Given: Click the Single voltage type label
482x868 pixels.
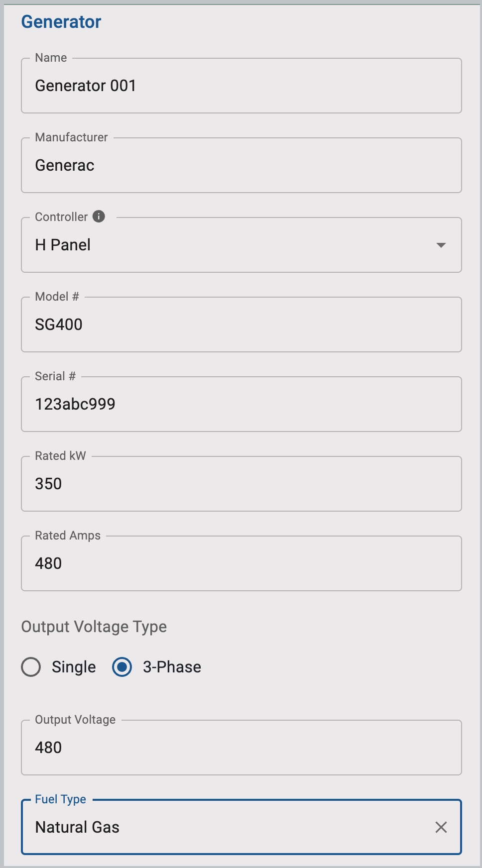Looking at the screenshot, I should point(74,667).
